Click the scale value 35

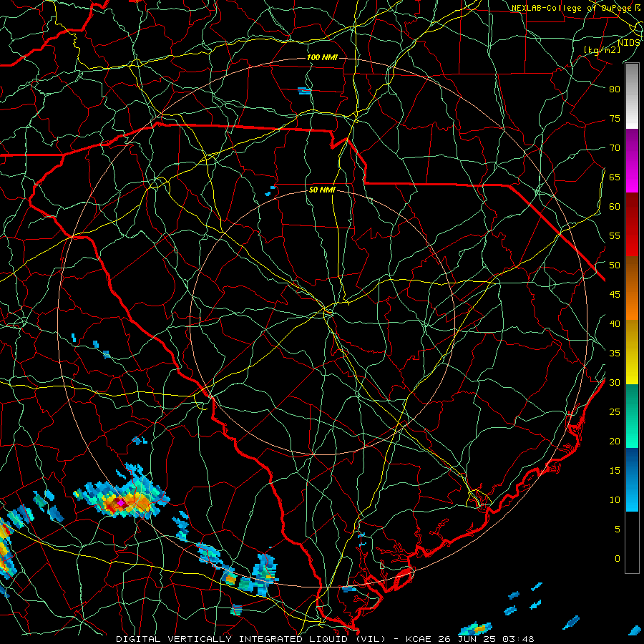pos(615,353)
